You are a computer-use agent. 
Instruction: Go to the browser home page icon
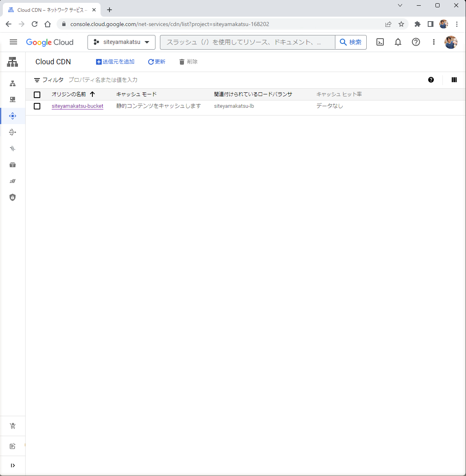48,24
